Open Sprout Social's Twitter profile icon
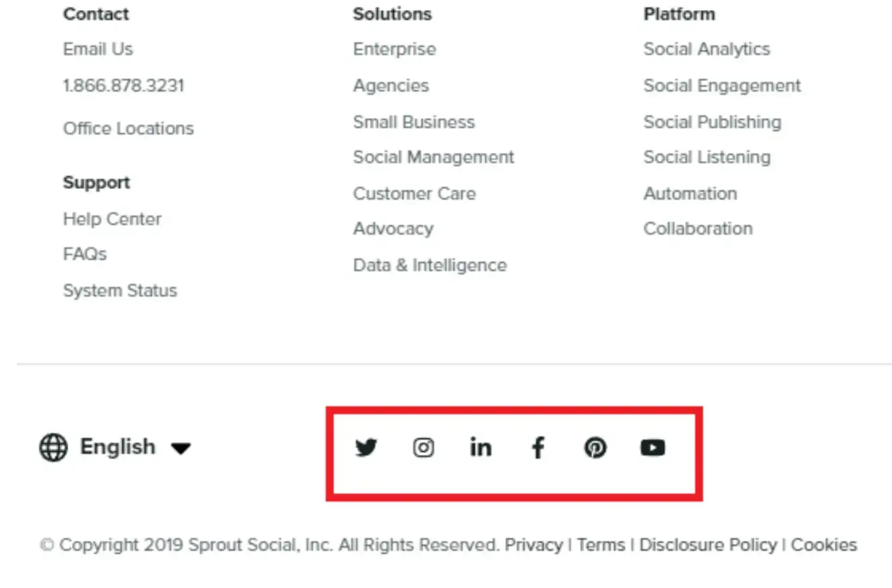 tap(366, 447)
